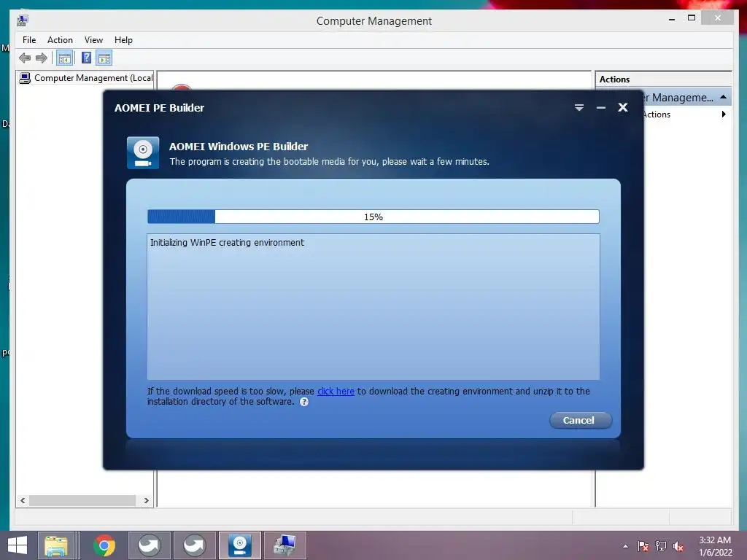Expand the More Actions submenu arrow
This screenshot has height=560, width=747.
pos(724,114)
